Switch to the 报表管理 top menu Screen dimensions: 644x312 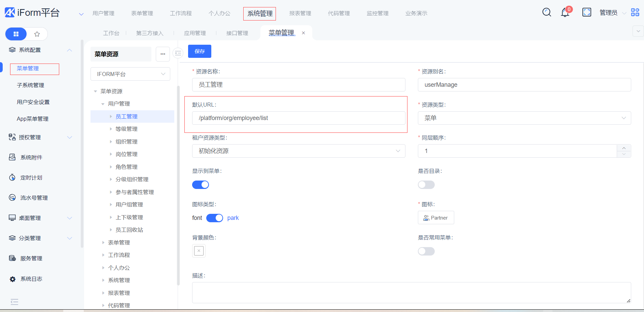[x=300, y=13]
